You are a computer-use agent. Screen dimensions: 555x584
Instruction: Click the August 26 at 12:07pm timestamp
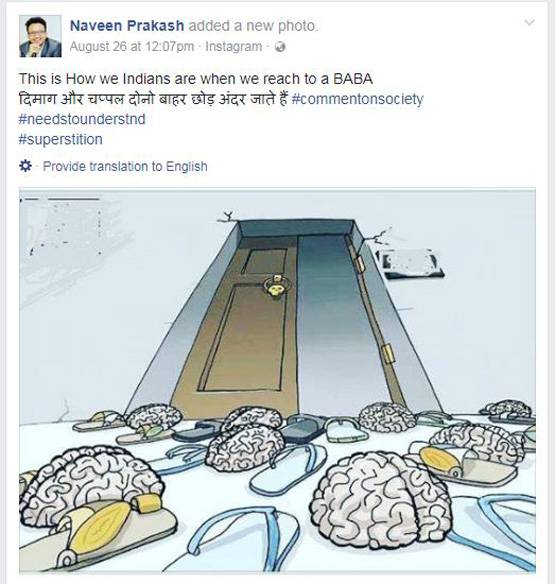[x=132, y=47]
